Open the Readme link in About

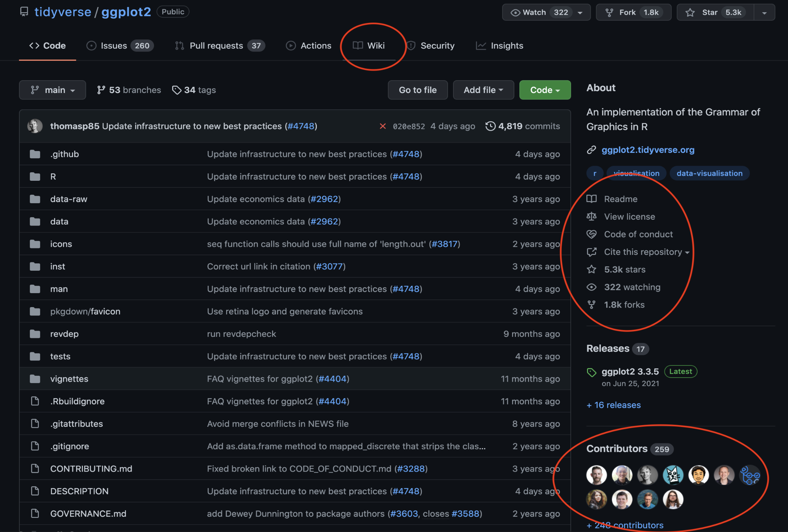(620, 199)
